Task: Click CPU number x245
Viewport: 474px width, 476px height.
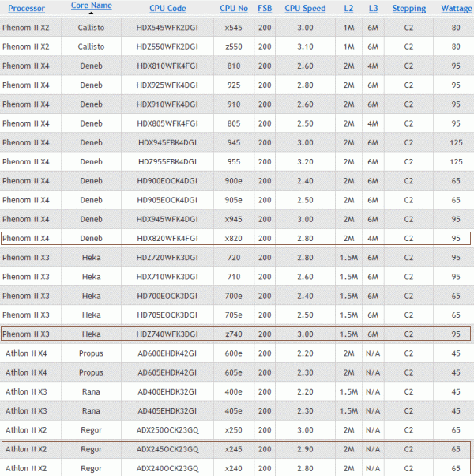Action: (x=234, y=449)
